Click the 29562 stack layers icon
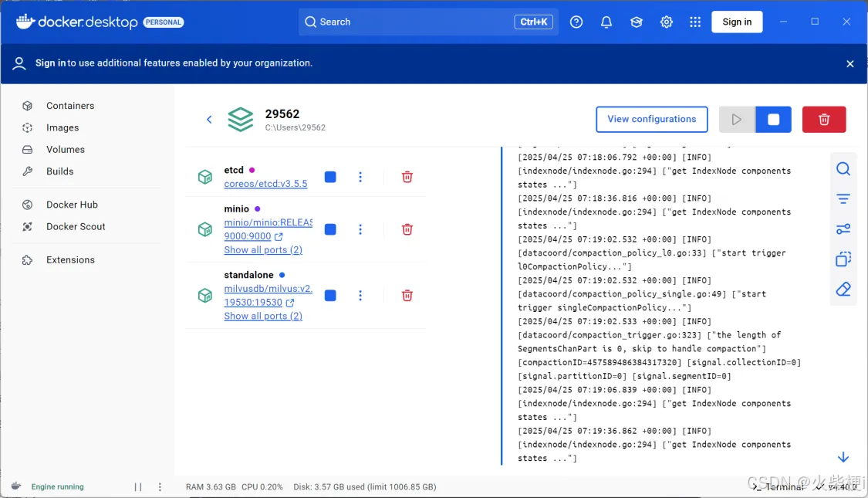 (x=240, y=119)
